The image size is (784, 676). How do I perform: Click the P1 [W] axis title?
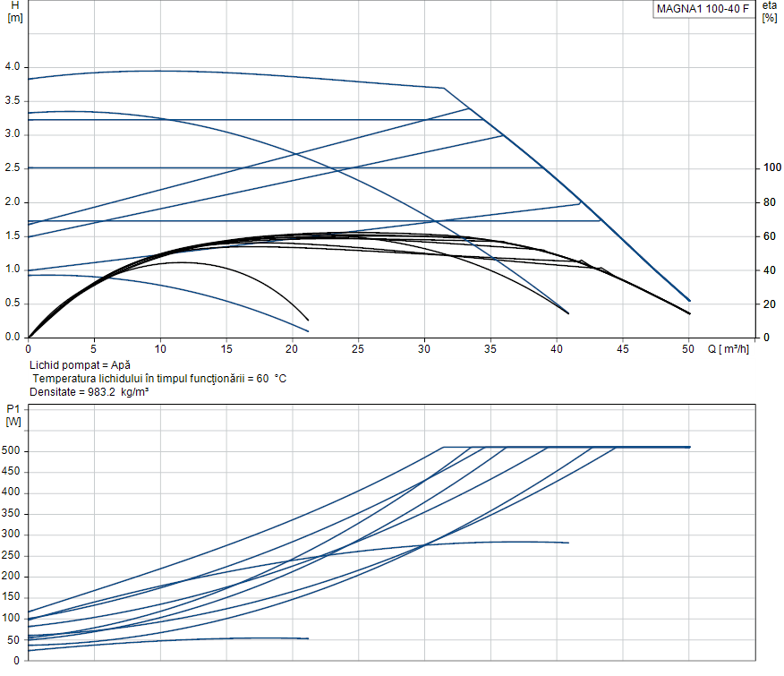coord(13,413)
